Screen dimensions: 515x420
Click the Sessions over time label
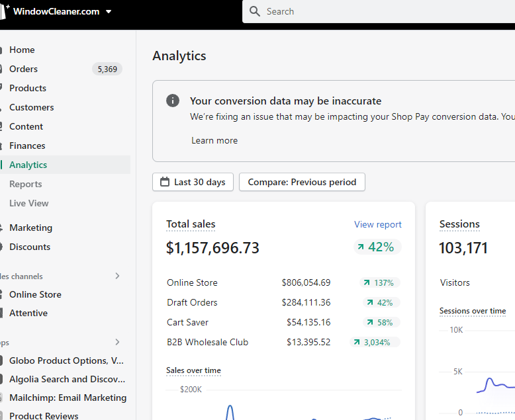point(473,311)
